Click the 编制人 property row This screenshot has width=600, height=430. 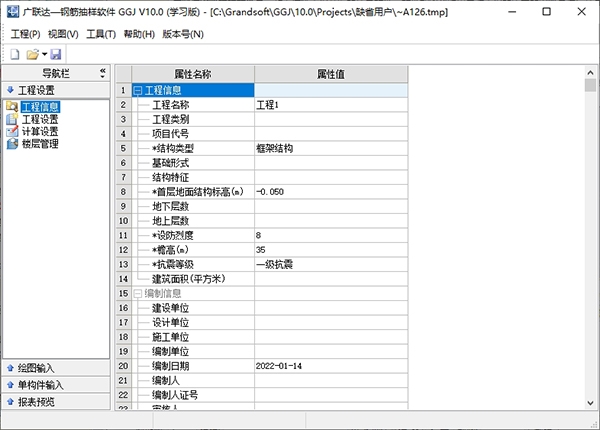click(193, 381)
